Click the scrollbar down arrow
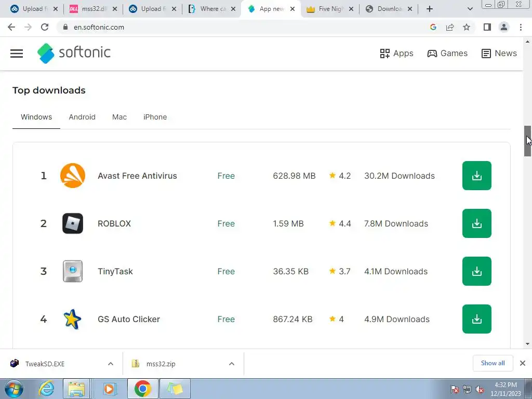Image resolution: width=532 pixels, height=399 pixels. [528, 344]
